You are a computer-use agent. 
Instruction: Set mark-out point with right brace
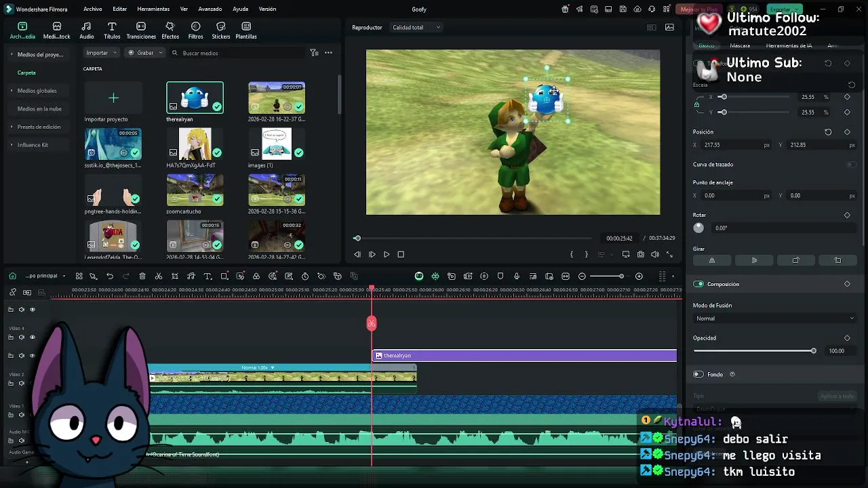click(587, 254)
